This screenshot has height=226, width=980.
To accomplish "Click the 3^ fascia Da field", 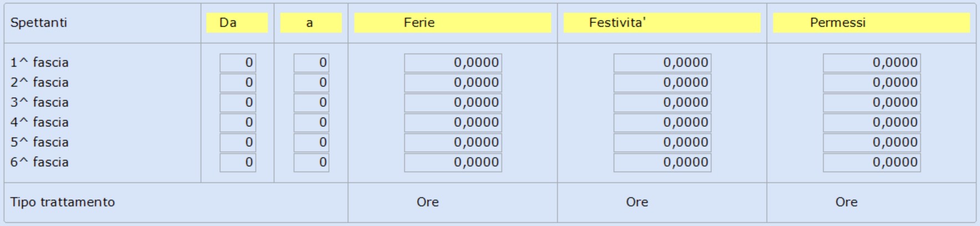I will click(x=238, y=102).
